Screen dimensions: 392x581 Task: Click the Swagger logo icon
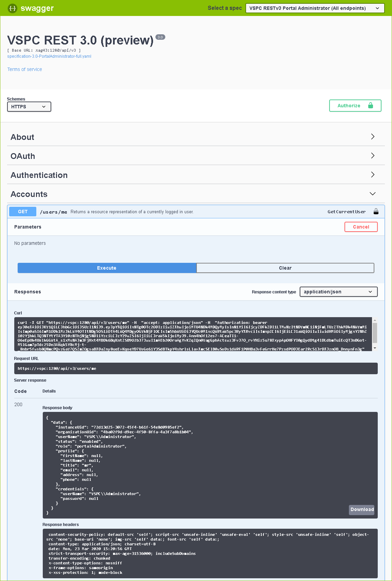coord(13,8)
